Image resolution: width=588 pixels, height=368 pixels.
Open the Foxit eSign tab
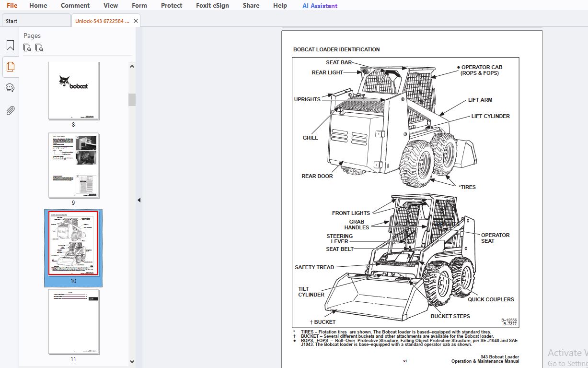pos(212,6)
